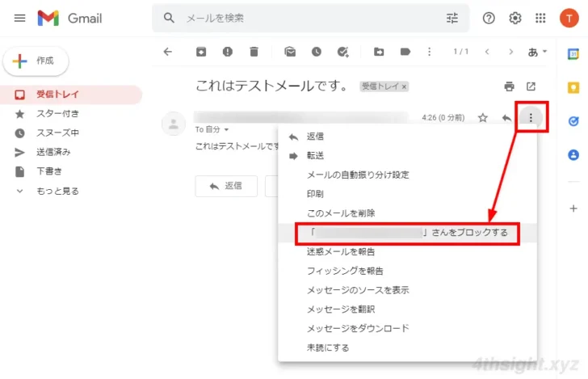Open message in new window icon

[x=531, y=86]
